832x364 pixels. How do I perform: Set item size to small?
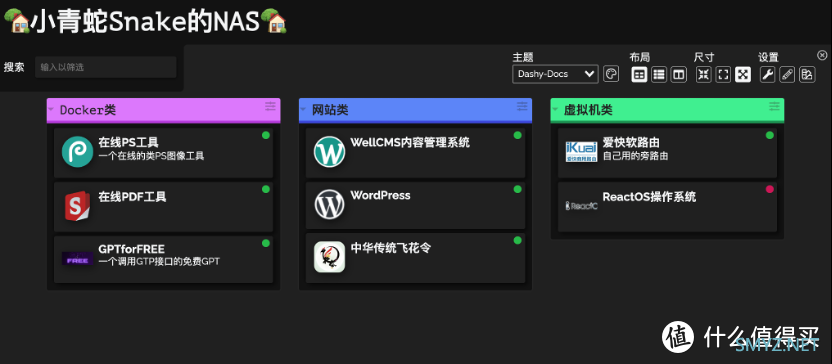[x=704, y=75]
